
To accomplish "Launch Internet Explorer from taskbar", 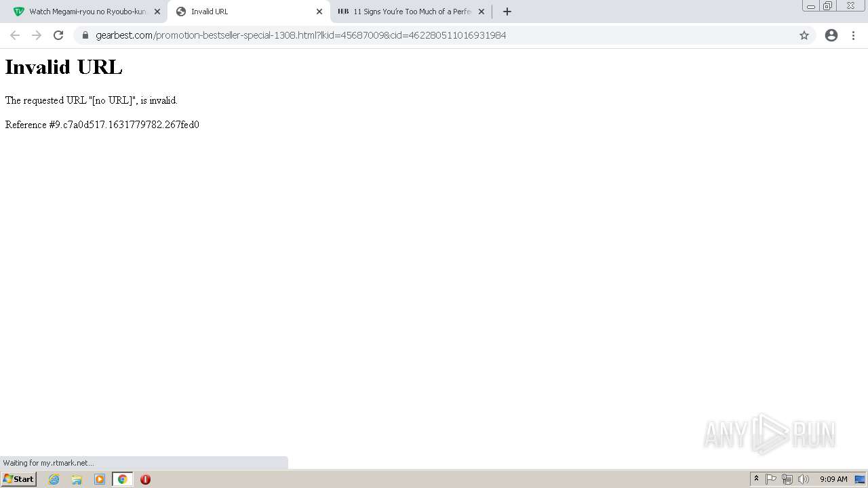I will point(54,479).
